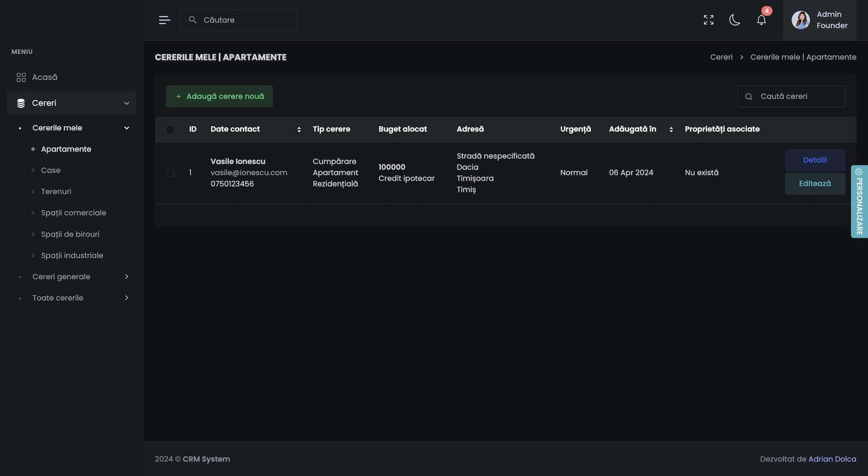Toggle dark mode with moon icon

click(735, 20)
